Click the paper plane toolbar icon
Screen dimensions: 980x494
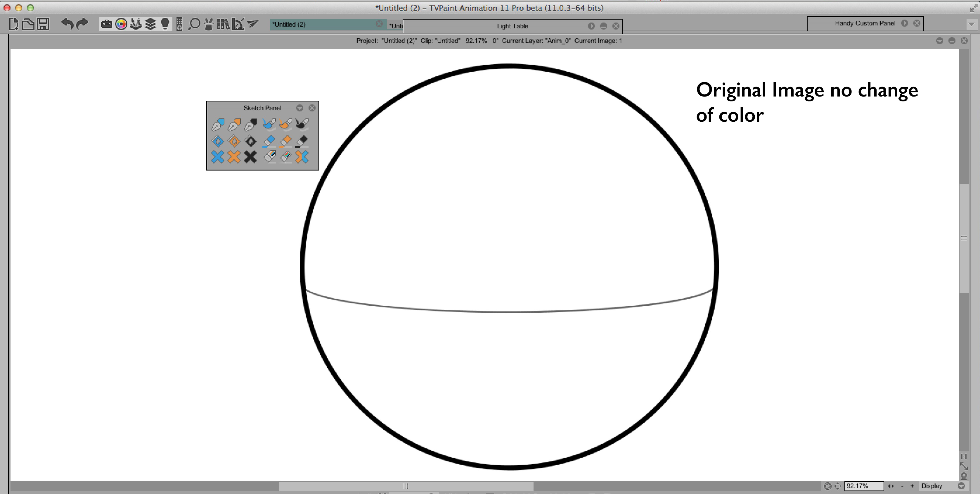click(x=253, y=24)
